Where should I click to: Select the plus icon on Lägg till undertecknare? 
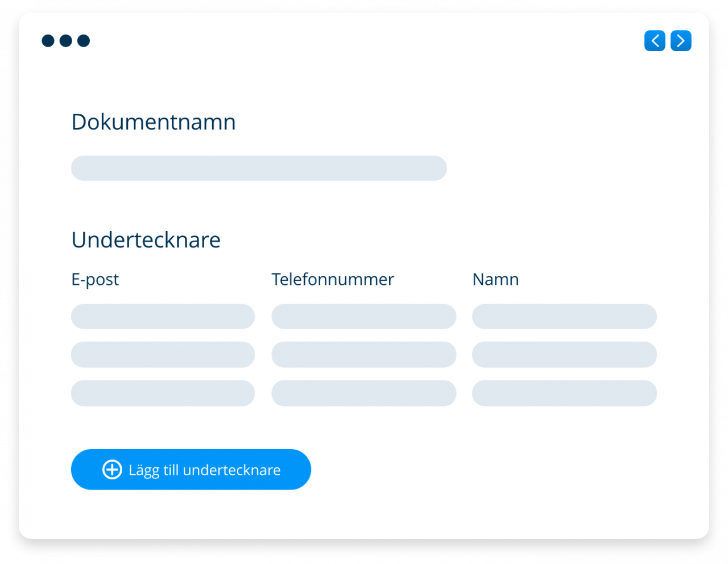pos(111,470)
